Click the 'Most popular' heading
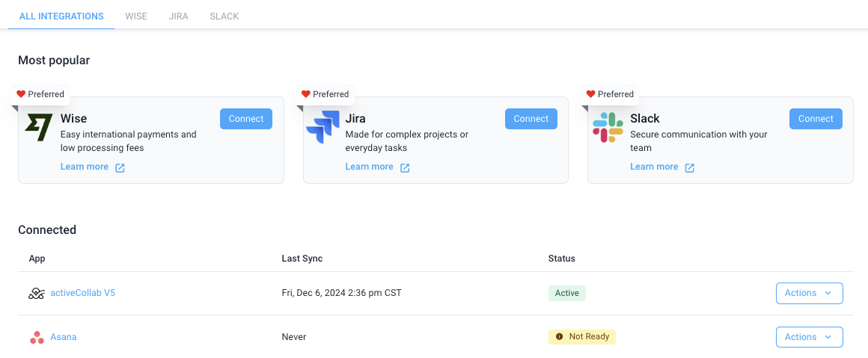Viewport: 868px width, 358px height. [x=54, y=61]
